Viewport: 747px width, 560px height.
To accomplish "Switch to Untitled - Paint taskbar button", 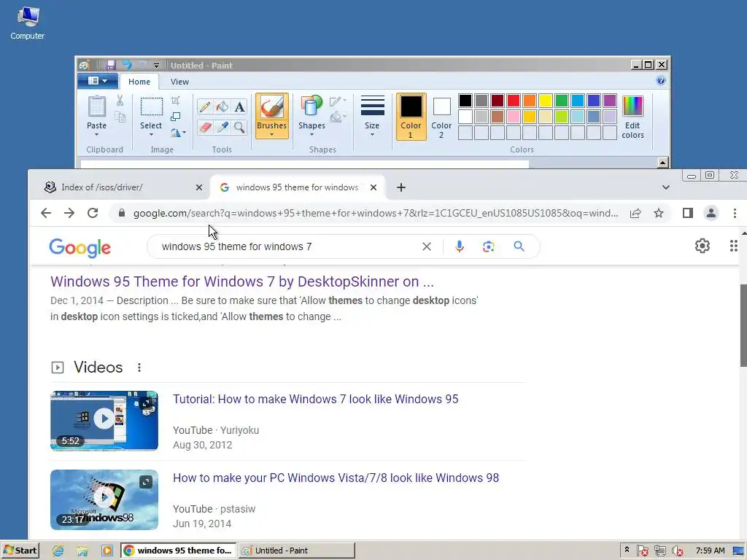I will pos(296,551).
